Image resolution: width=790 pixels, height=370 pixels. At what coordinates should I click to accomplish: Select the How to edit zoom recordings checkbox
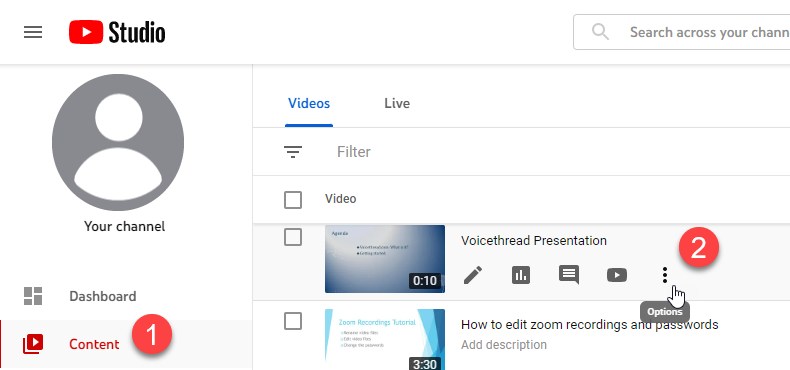(x=293, y=321)
